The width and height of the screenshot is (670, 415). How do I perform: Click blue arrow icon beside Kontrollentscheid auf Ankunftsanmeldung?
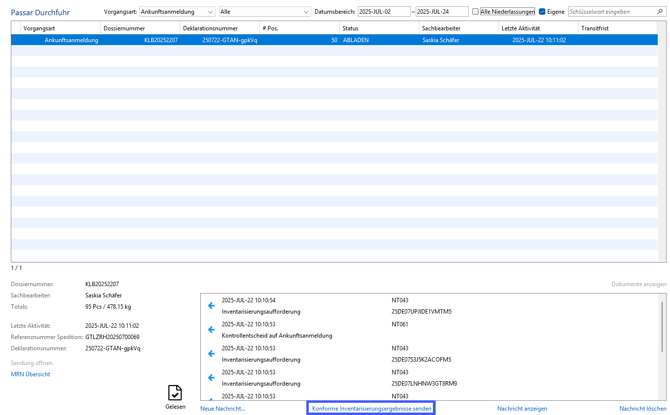click(211, 330)
